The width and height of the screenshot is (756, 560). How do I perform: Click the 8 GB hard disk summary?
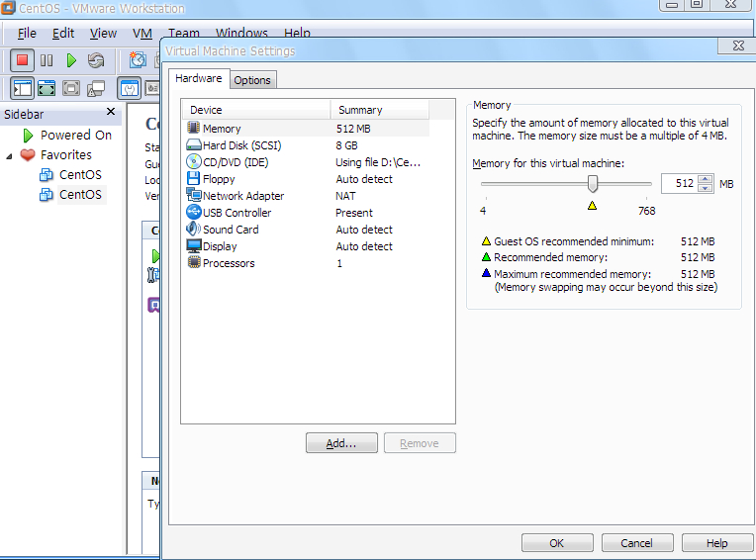pyautogui.click(x=346, y=145)
